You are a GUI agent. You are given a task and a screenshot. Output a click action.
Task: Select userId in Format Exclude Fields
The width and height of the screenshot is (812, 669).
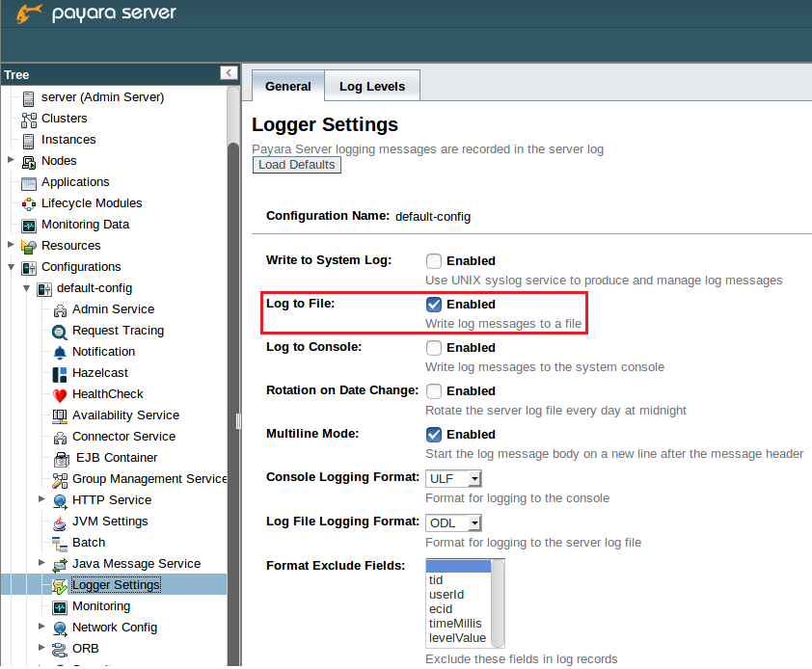tap(458, 595)
